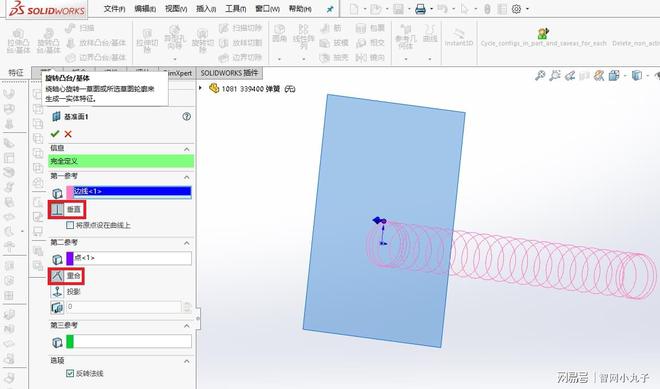Click the green third reference color swatch
Screen dimensions: 660x389
click(70, 341)
